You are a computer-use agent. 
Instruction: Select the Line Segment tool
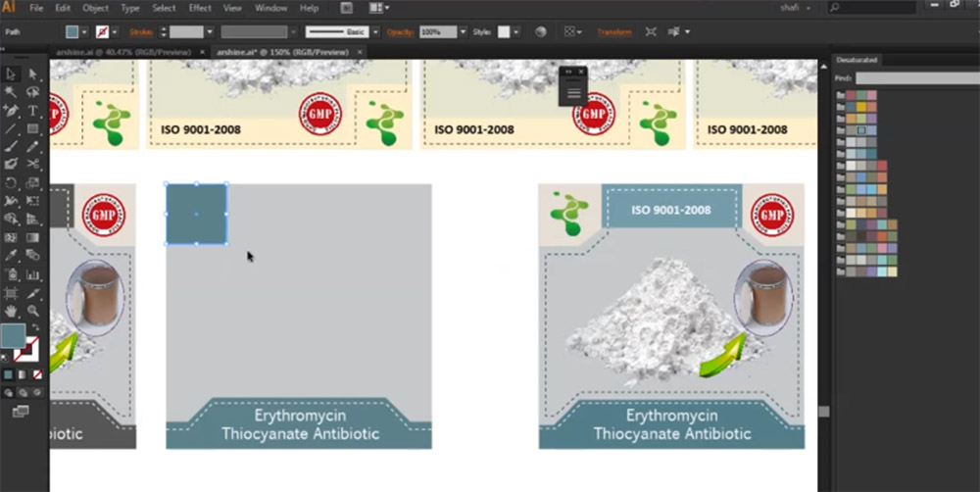pos(11,128)
